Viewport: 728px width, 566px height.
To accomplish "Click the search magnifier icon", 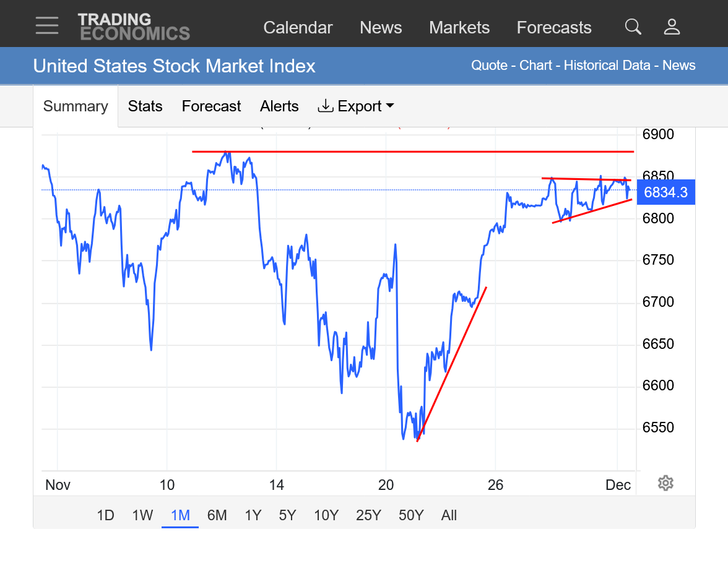I will (x=633, y=27).
